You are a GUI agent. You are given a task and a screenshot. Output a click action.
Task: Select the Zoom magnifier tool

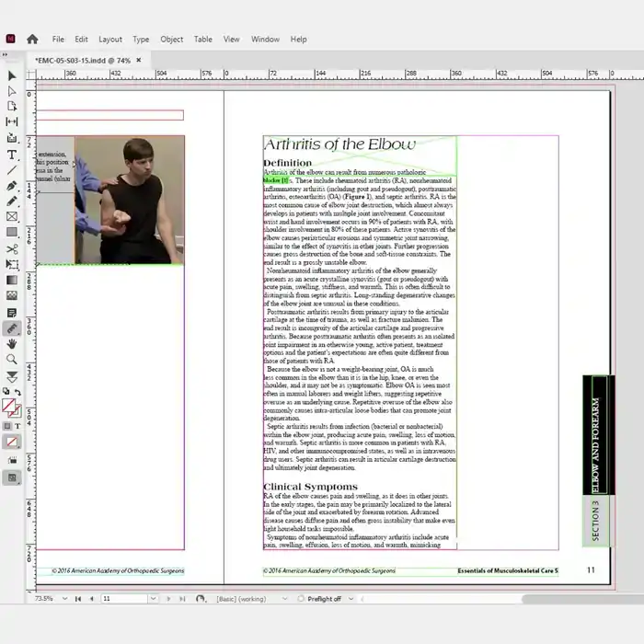[12, 360]
